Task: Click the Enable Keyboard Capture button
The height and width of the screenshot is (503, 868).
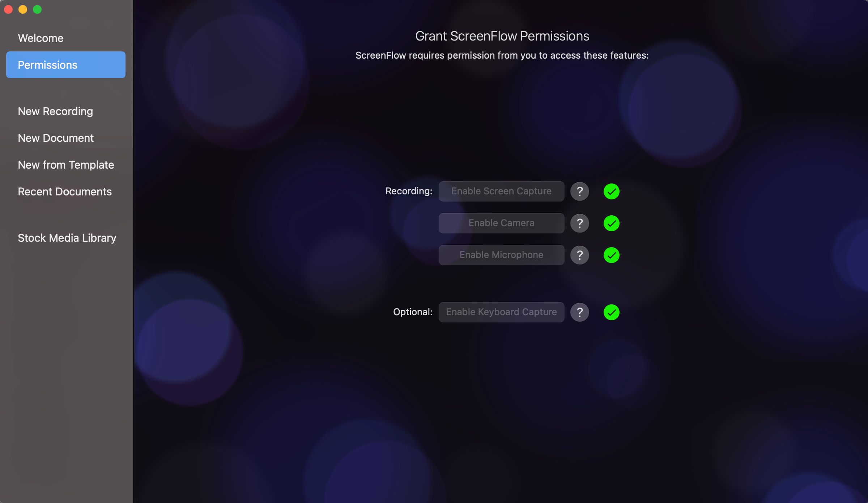Action: pos(501,312)
